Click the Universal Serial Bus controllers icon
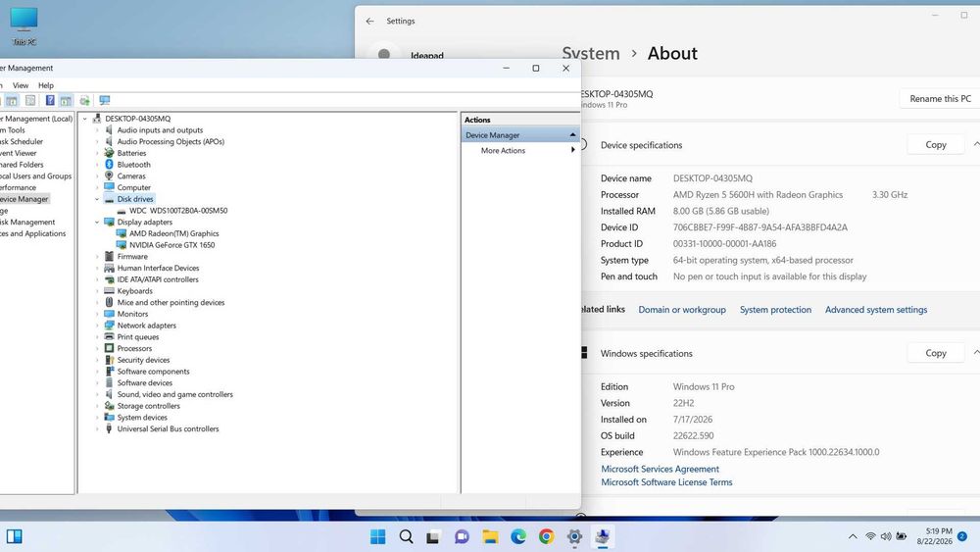Screen dimensions: 980x552 [x=110, y=428]
